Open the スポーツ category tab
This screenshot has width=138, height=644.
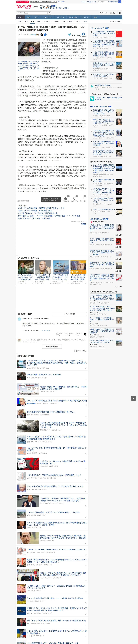[56, 21]
